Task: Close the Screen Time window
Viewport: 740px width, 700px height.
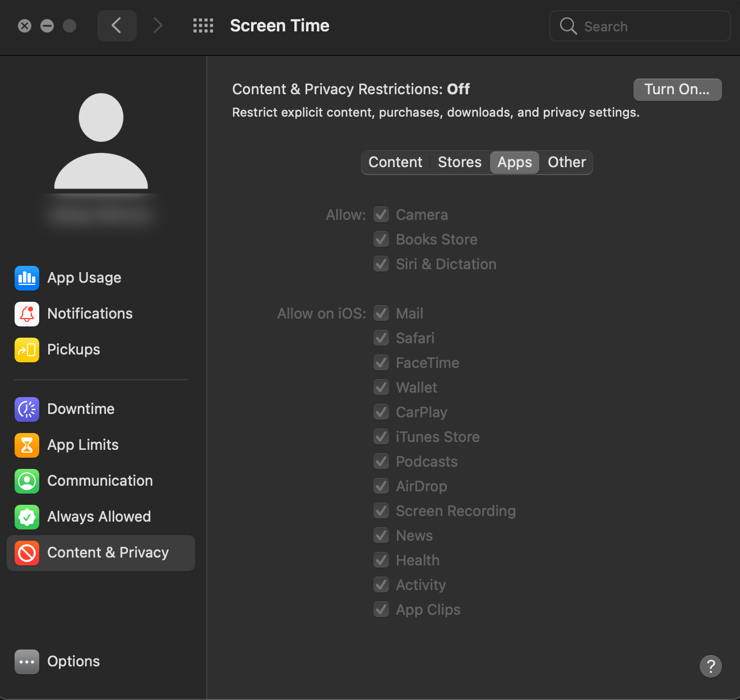Action: pos(25,26)
